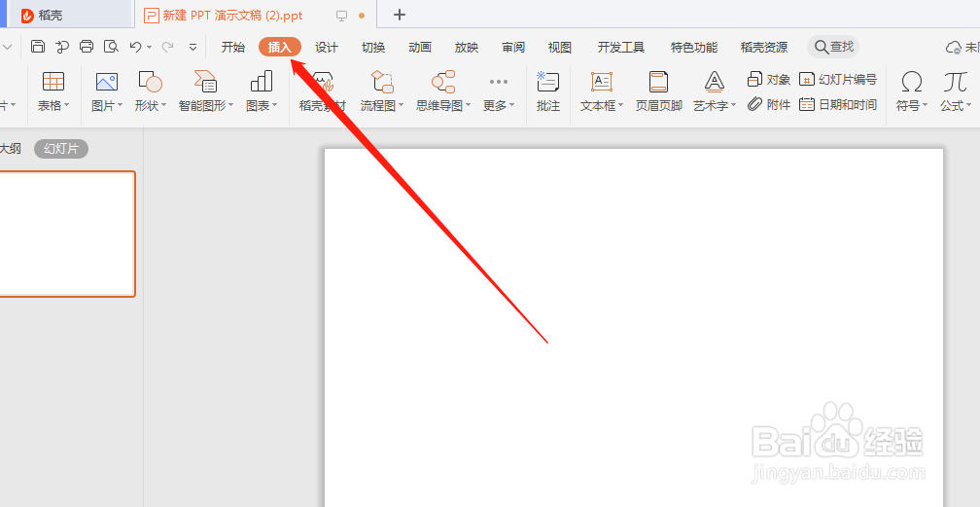980x507 pixels.
Task: Open the 更多 more options icon
Action: coord(499,82)
